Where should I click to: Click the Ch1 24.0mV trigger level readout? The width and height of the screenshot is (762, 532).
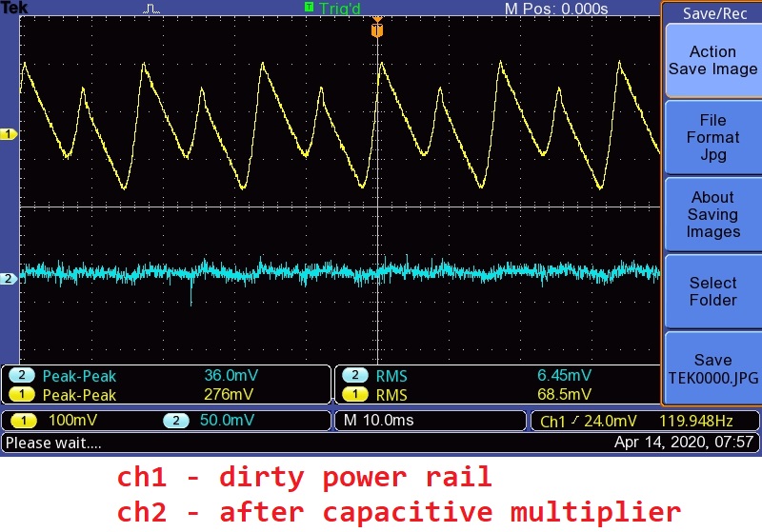589,421
